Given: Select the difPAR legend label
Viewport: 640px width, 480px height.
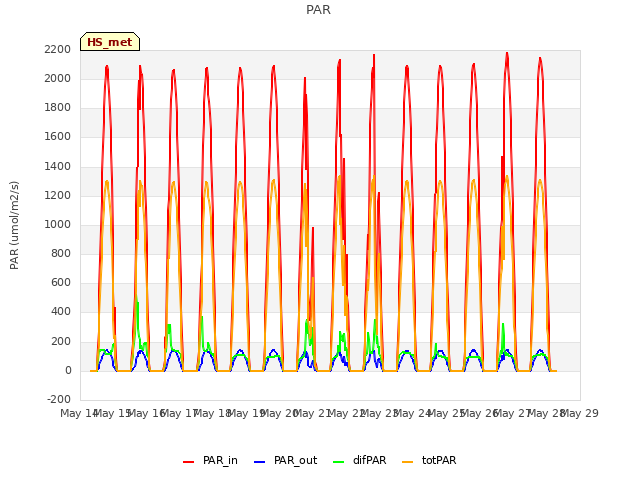Looking at the screenshot, I should (369, 460).
